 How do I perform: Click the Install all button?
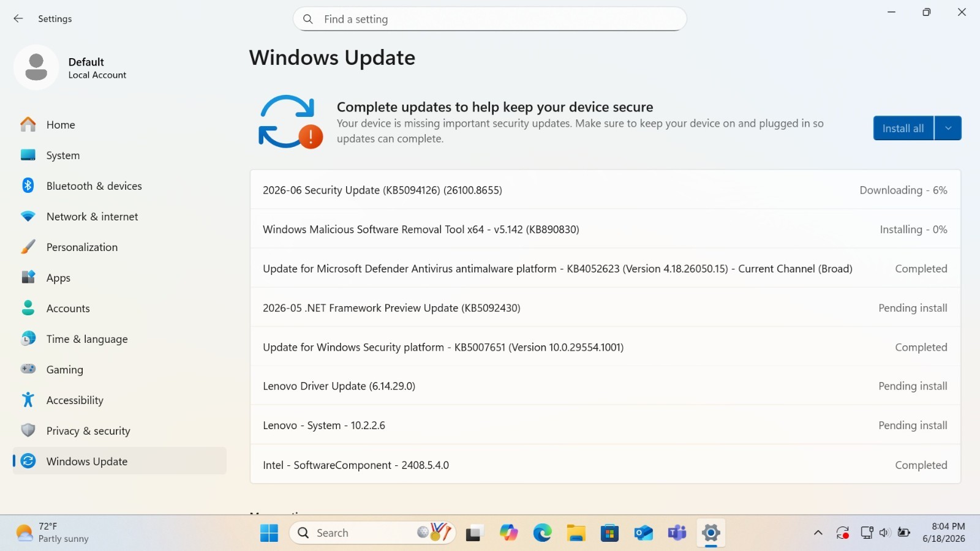903,128
